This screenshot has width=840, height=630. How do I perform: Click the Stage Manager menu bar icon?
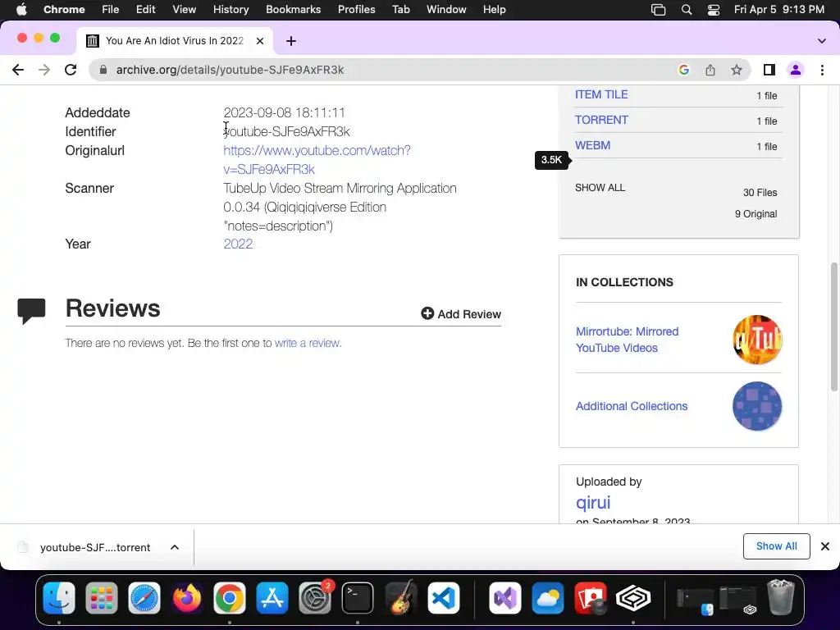tap(659, 9)
